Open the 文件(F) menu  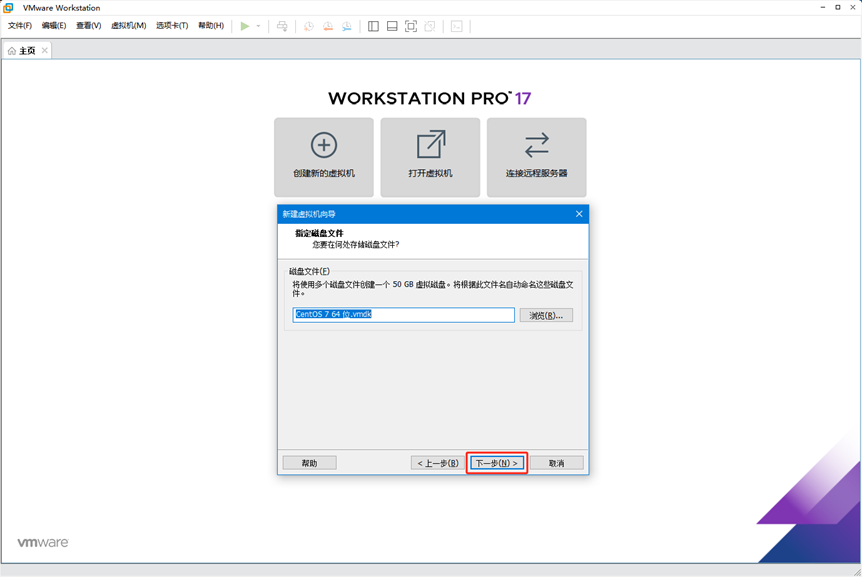point(20,26)
